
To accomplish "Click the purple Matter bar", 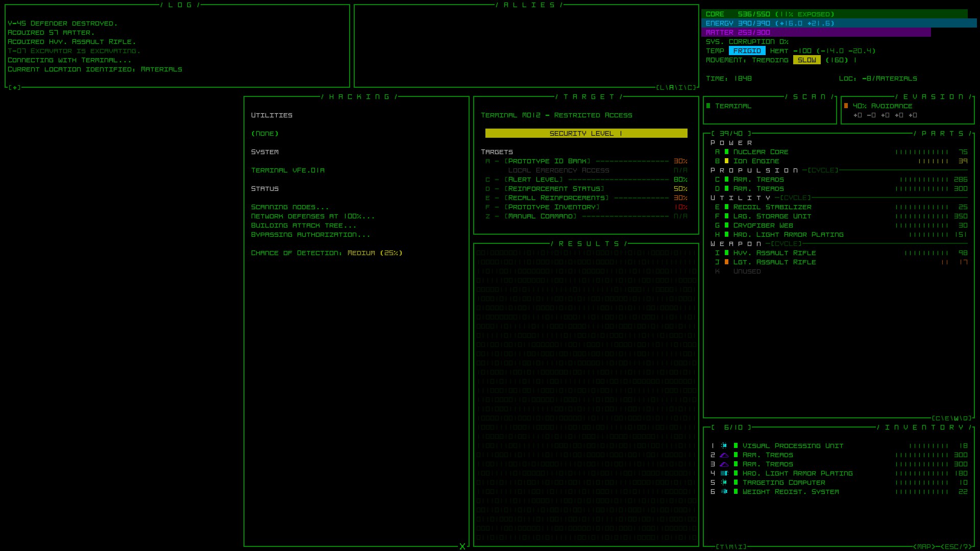I will 816,33.
